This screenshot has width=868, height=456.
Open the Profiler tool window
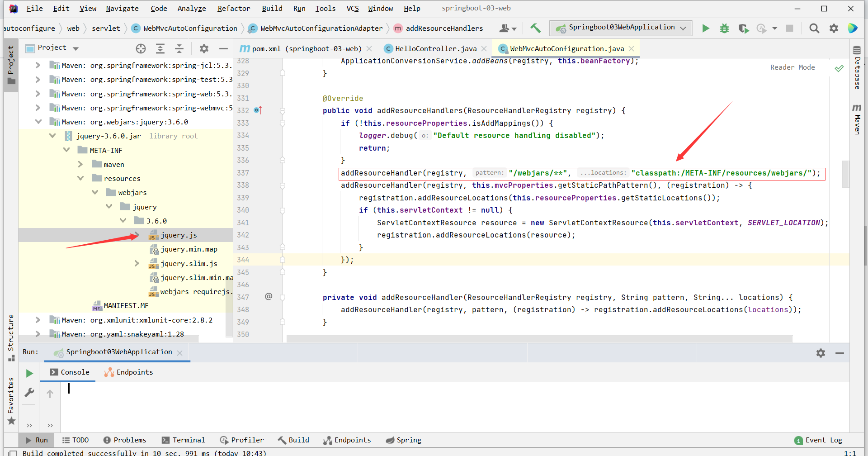pyautogui.click(x=241, y=440)
